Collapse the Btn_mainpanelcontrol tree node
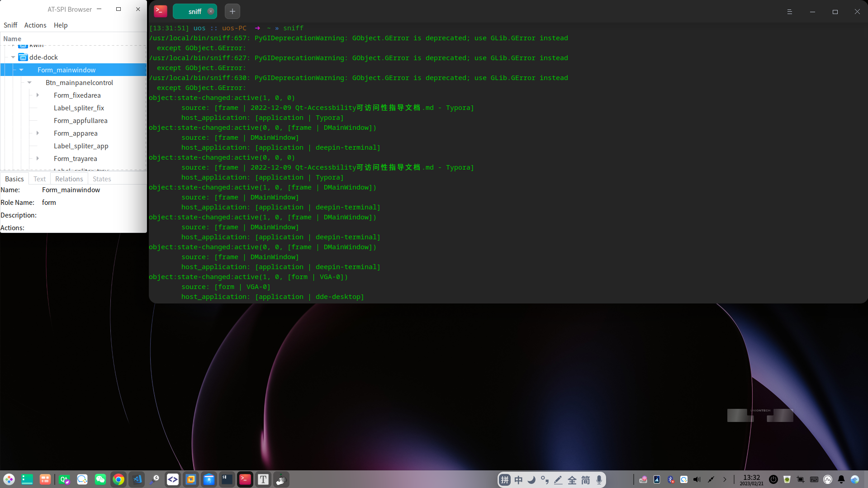Viewport: 868px width, 488px height. [x=29, y=83]
